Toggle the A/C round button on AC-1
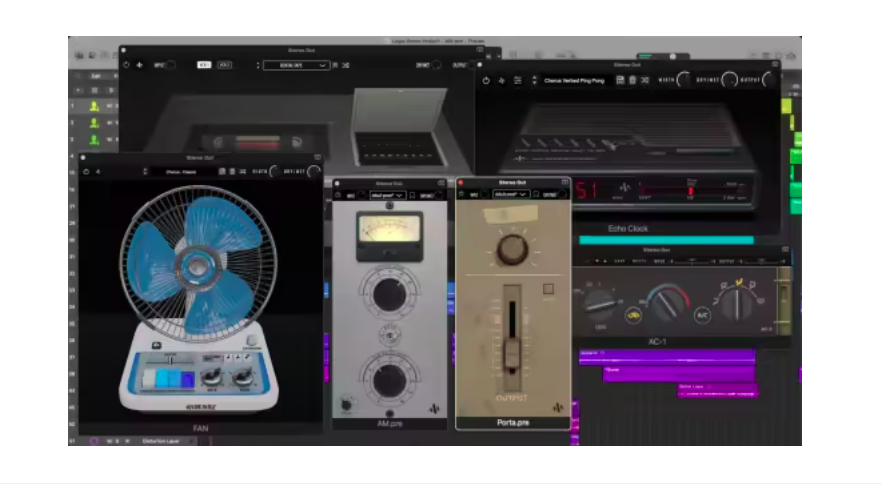The width and height of the screenshot is (882, 498). coord(702,315)
